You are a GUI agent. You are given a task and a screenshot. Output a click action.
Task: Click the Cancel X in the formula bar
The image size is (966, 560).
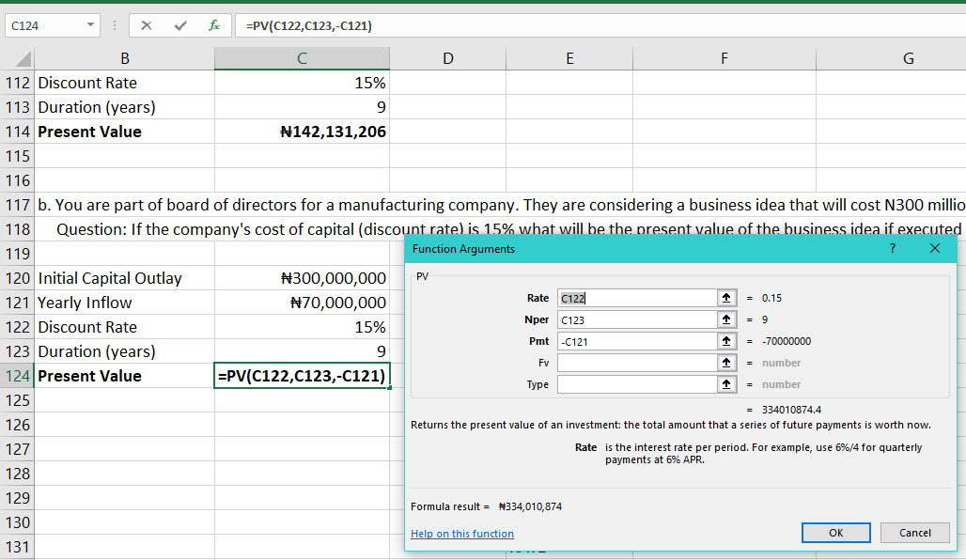click(x=148, y=25)
